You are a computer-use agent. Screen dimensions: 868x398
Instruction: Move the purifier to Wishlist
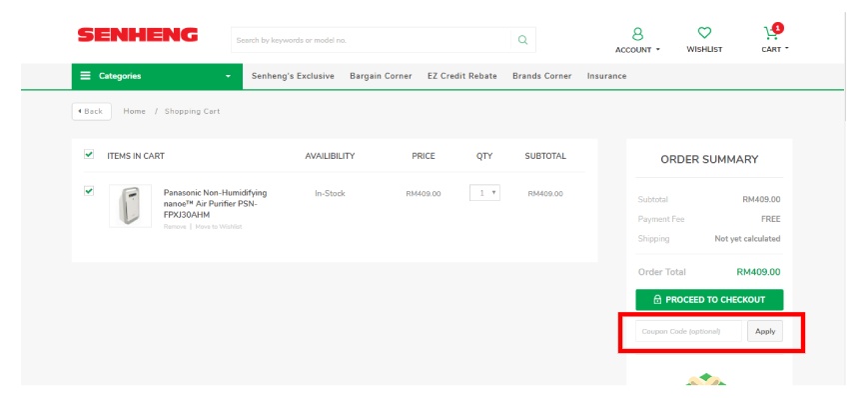click(x=219, y=227)
